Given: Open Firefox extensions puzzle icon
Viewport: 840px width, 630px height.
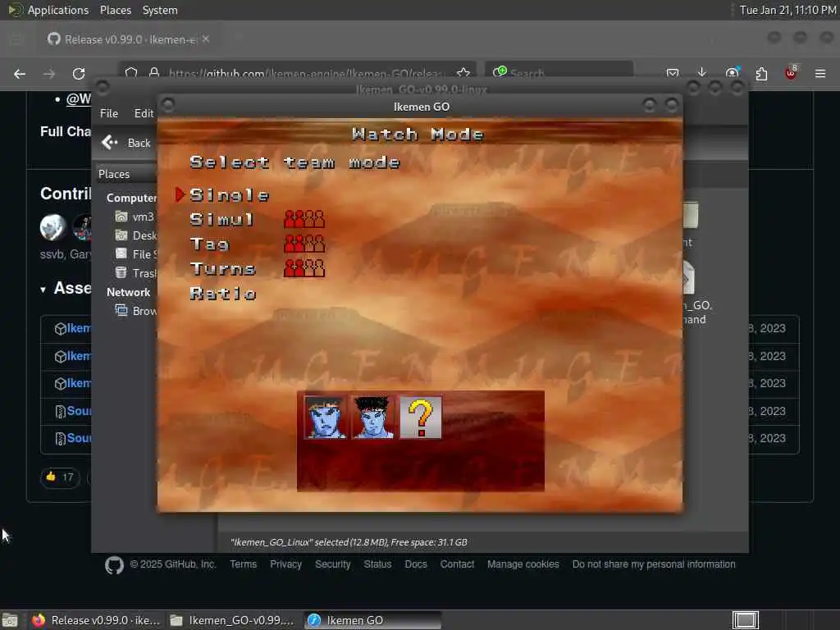Looking at the screenshot, I should (x=761, y=73).
